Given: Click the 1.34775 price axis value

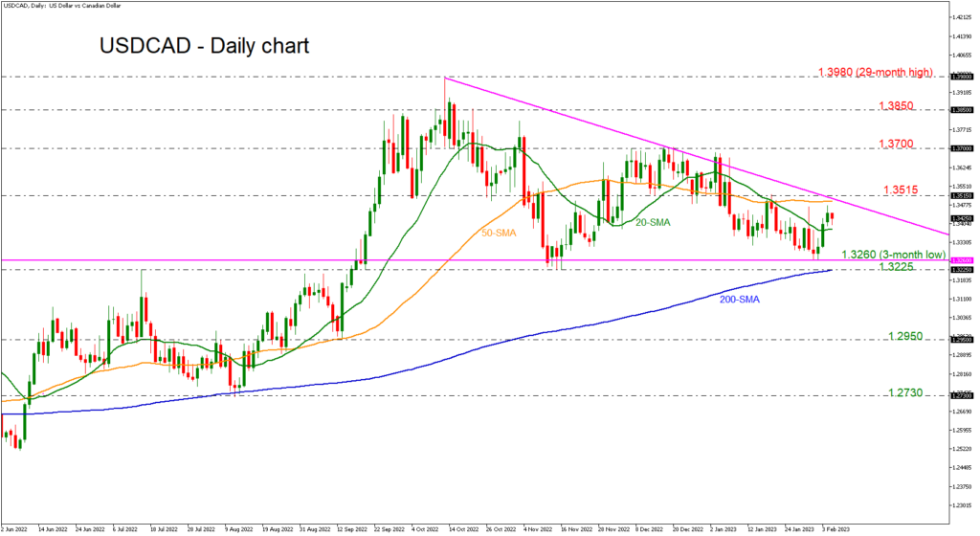Looking at the screenshot, I should pyautogui.click(x=962, y=205).
